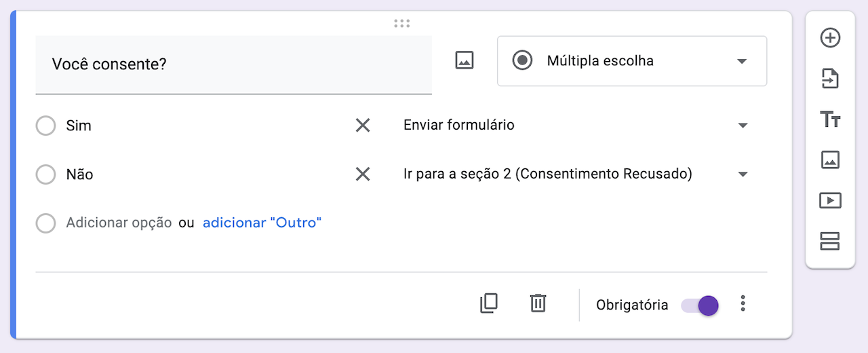Viewport: 868px width, 353px height.
Task: Click the adicionar "Outro" link
Action: [262, 223]
